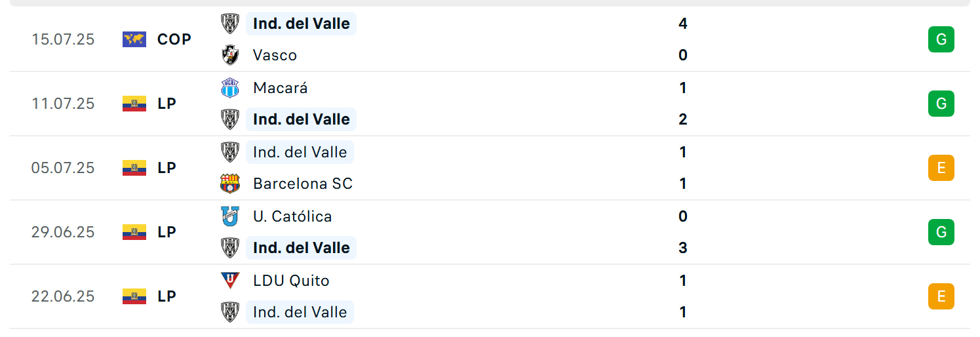Click the green G badge for Vasco match
The image size is (980, 337).
[941, 39]
